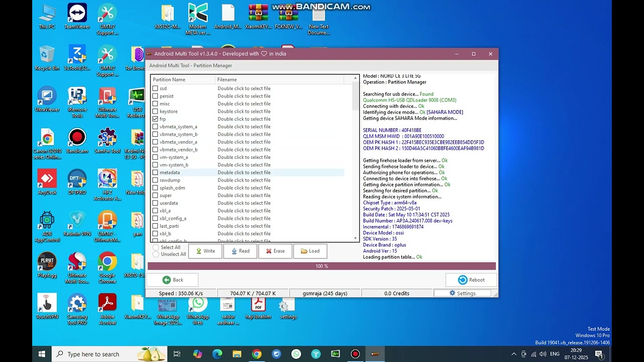Select the AnyDesk desktop icon

pyautogui.click(x=47, y=183)
